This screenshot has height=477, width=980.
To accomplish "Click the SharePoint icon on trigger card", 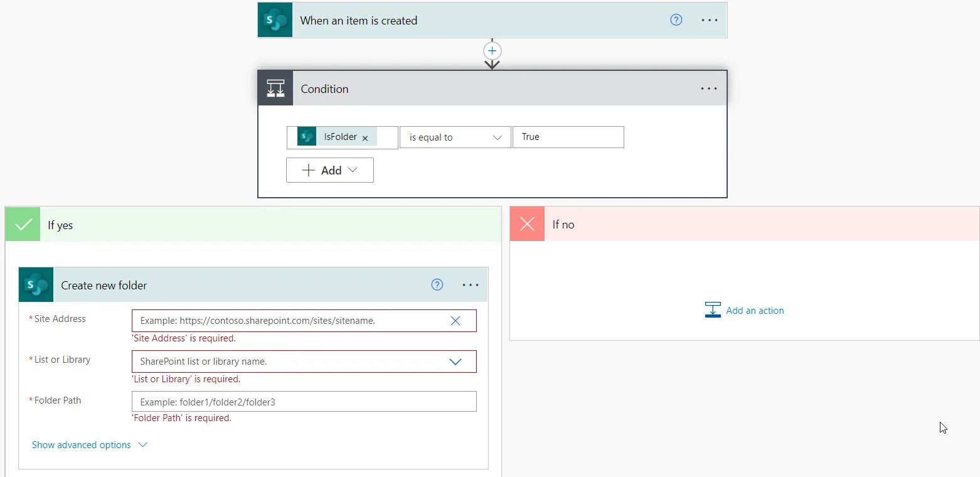I will 275,20.
